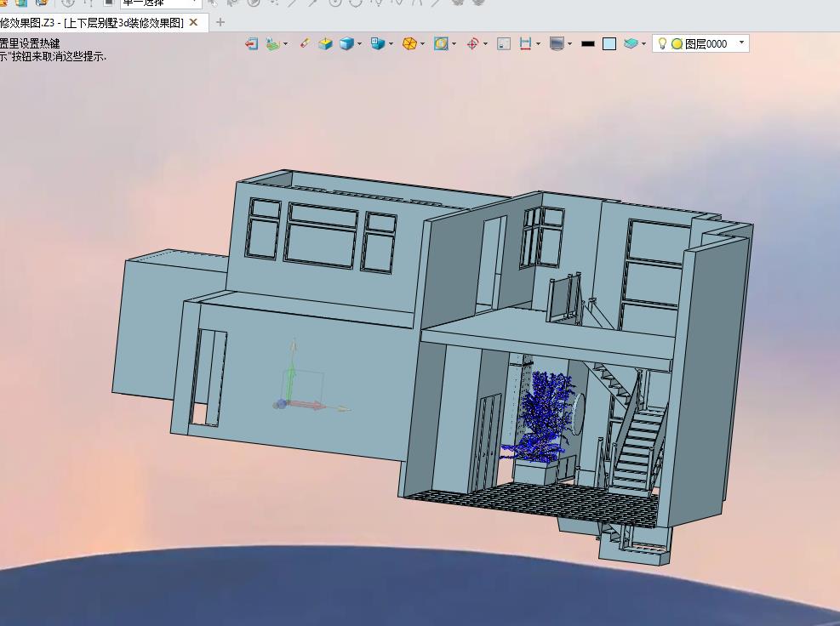Image resolution: width=840 pixels, height=626 pixels.
Task: Toggle the layer lightbulb visibility icon
Action: tap(662, 44)
